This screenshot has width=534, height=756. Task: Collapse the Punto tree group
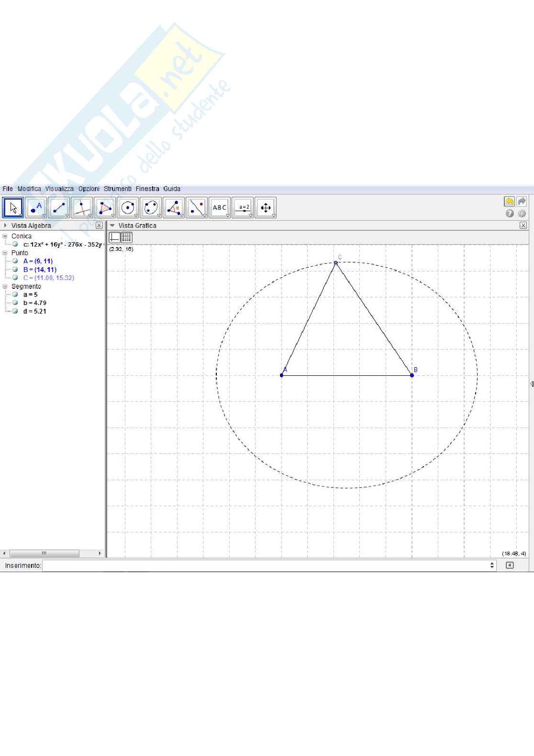pos(5,253)
